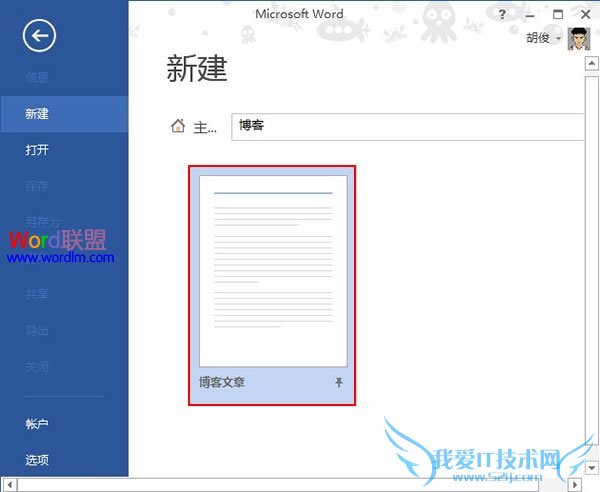Screen dimensions: 600x492
Task: Minimize the Word window
Action: [530, 15]
